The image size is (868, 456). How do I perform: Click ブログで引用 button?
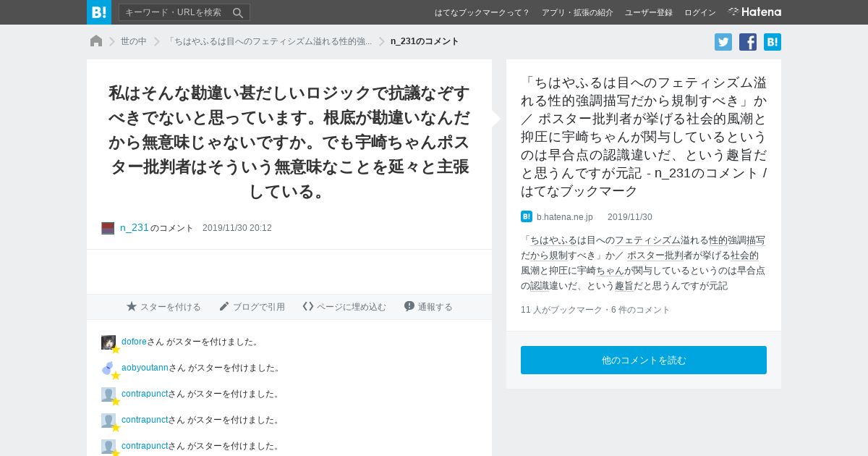click(x=252, y=307)
